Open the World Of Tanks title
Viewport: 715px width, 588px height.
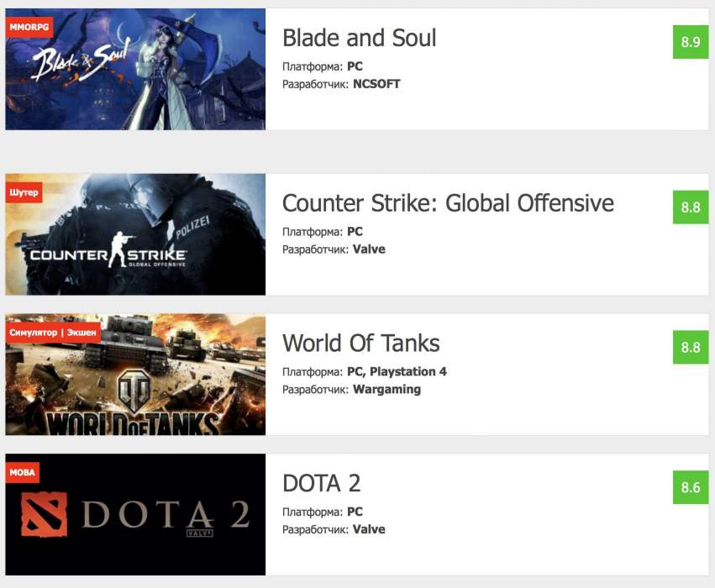[360, 343]
